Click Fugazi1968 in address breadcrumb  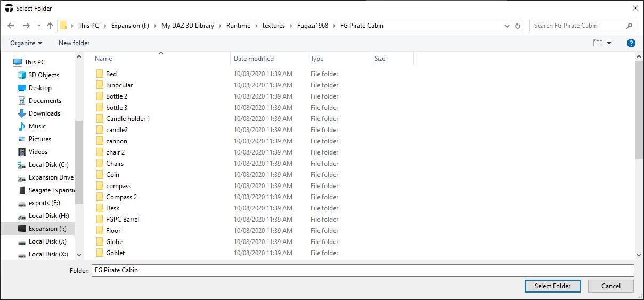(313, 26)
